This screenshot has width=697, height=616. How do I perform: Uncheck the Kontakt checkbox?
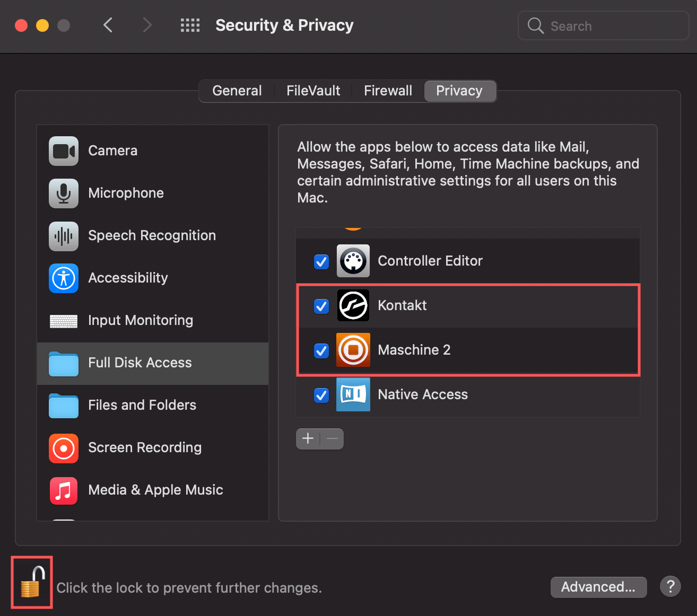[x=321, y=306]
